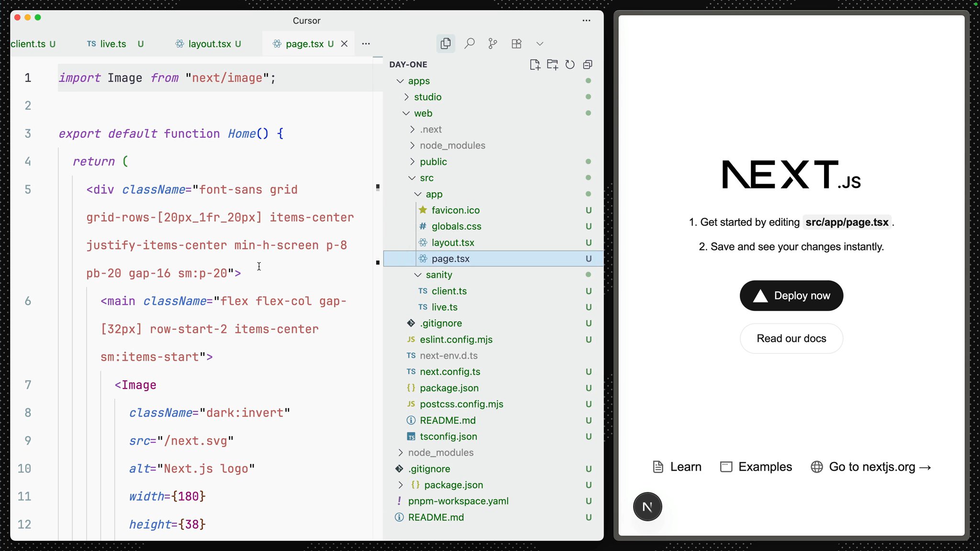Expand node_modules folder under web
The image size is (980, 551).
(x=412, y=145)
